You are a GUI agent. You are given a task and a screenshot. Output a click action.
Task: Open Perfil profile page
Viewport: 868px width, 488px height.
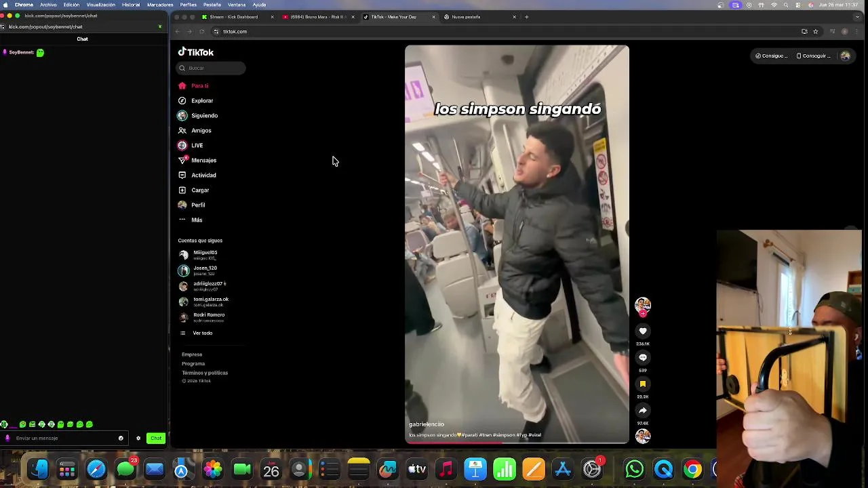coord(192,205)
